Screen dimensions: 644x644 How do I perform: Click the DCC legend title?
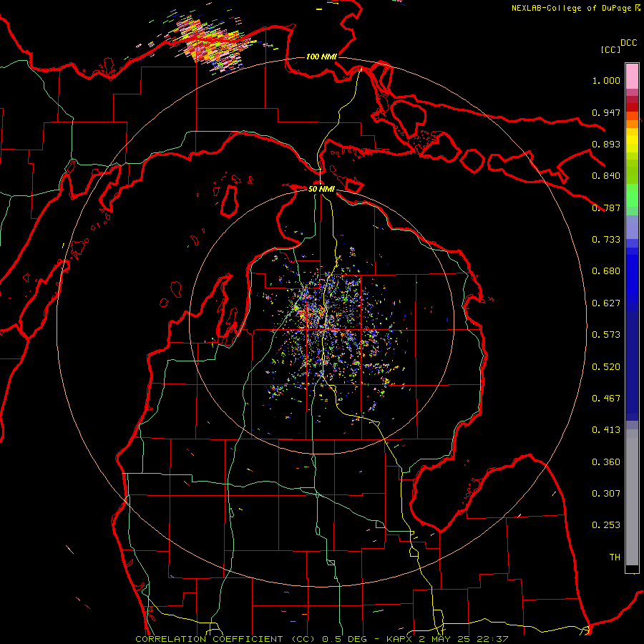628,43
